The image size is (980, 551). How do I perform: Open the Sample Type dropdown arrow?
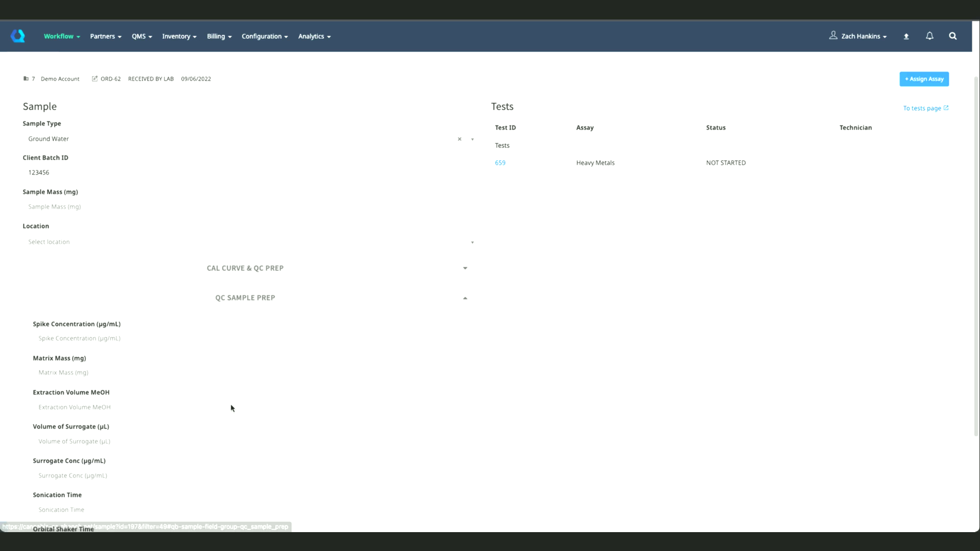(472, 139)
